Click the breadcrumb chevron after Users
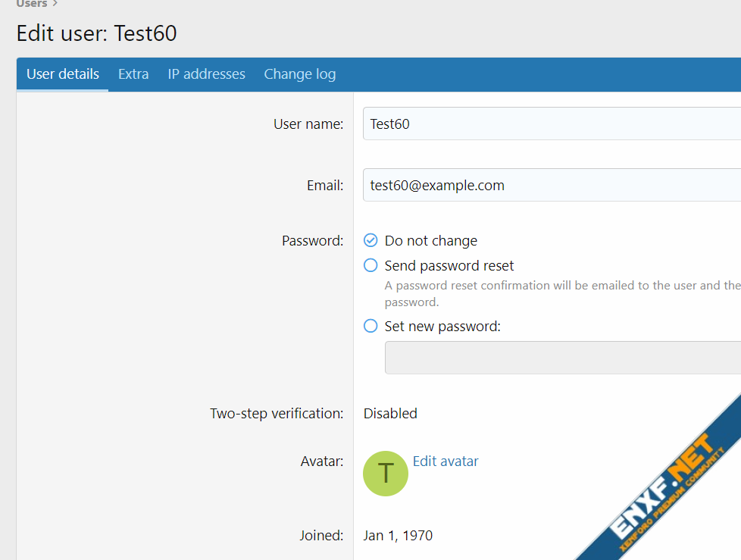Viewport: 741px width, 560px height. click(55, 4)
